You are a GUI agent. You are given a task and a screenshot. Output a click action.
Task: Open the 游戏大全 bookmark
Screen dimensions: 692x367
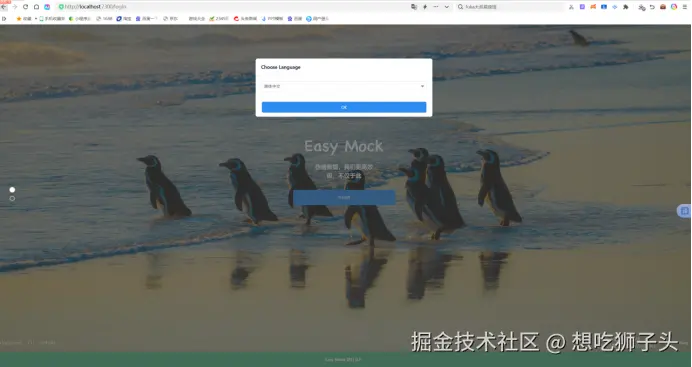coord(196,19)
